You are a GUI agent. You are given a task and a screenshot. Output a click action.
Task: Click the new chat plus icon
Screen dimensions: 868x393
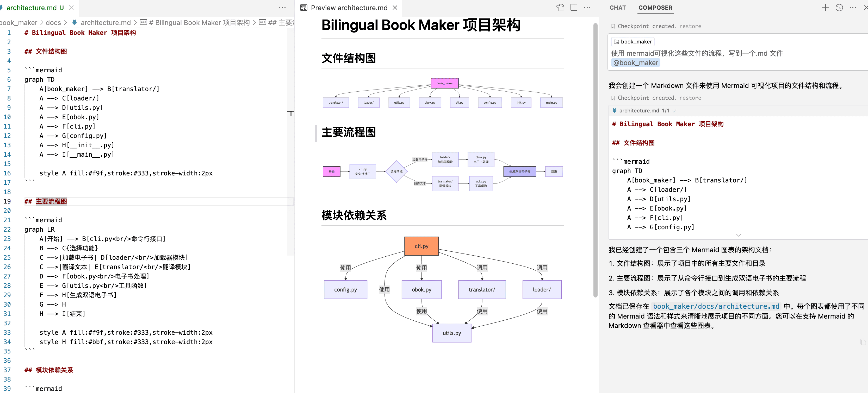[825, 7]
